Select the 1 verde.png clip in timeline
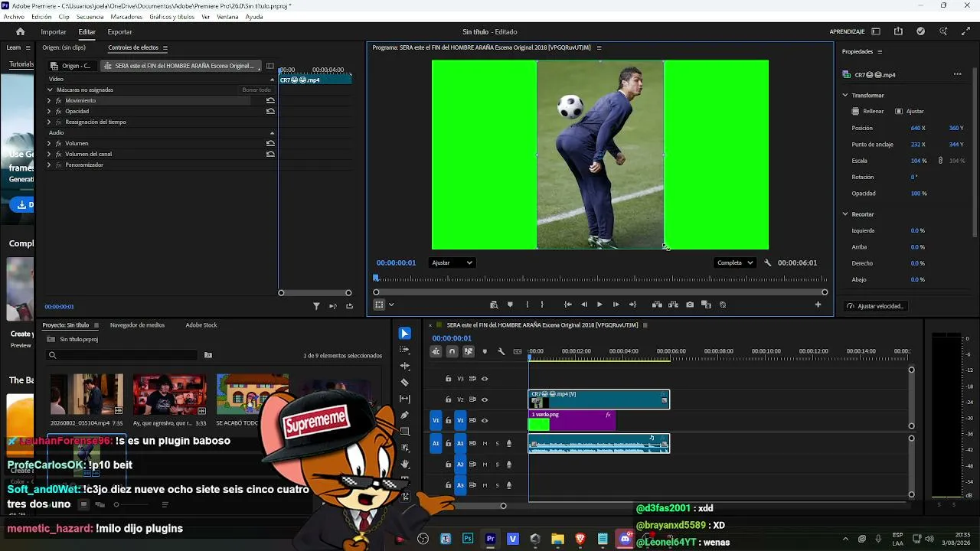Screen dimensions: 980x551 click(571, 420)
